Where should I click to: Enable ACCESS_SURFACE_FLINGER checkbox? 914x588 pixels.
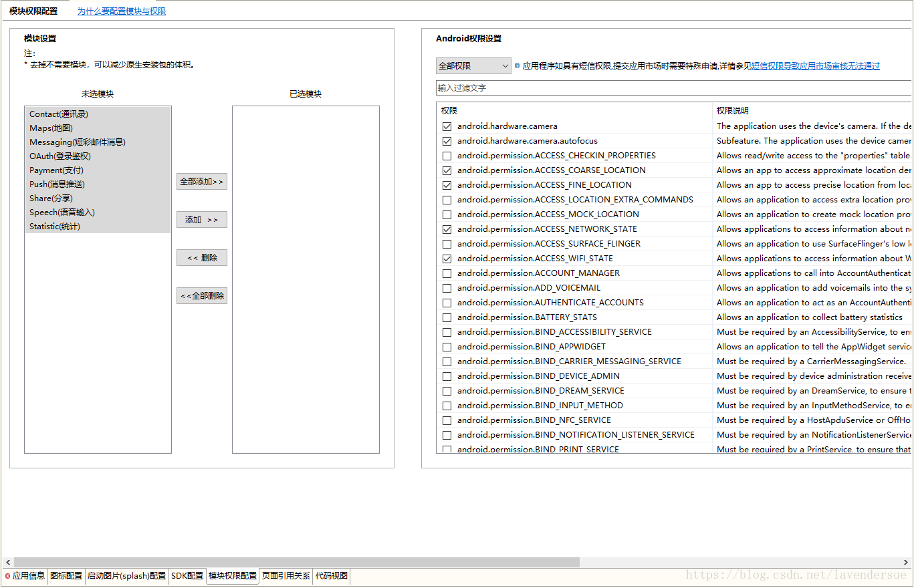(x=447, y=244)
